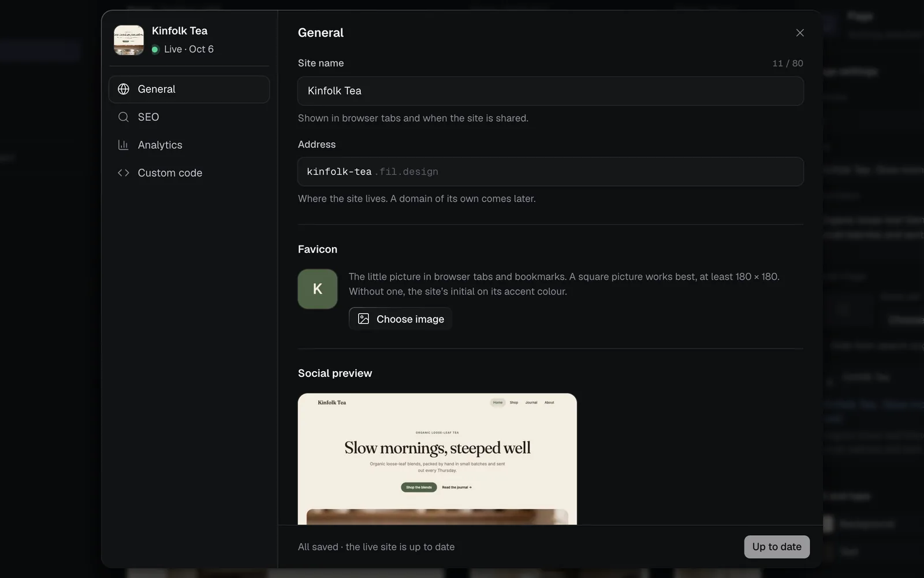
Task: Click the '11 / 80' character counter
Action: coord(788,63)
